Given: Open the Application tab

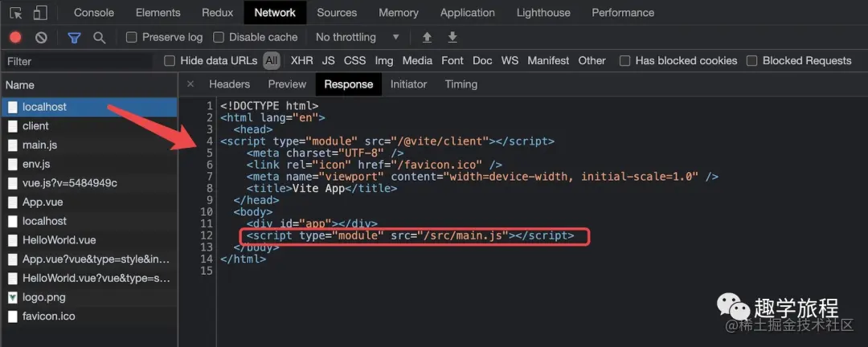Looking at the screenshot, I should click(x=467, y=13).
